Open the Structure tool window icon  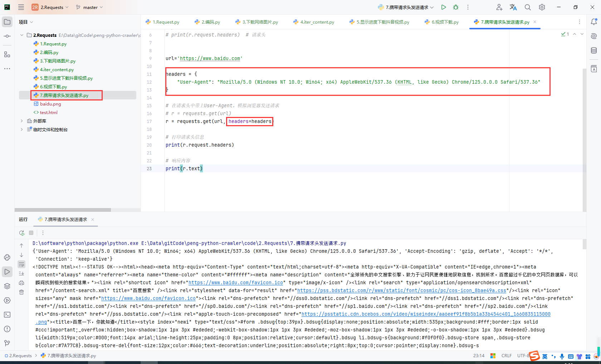[7, 54]
